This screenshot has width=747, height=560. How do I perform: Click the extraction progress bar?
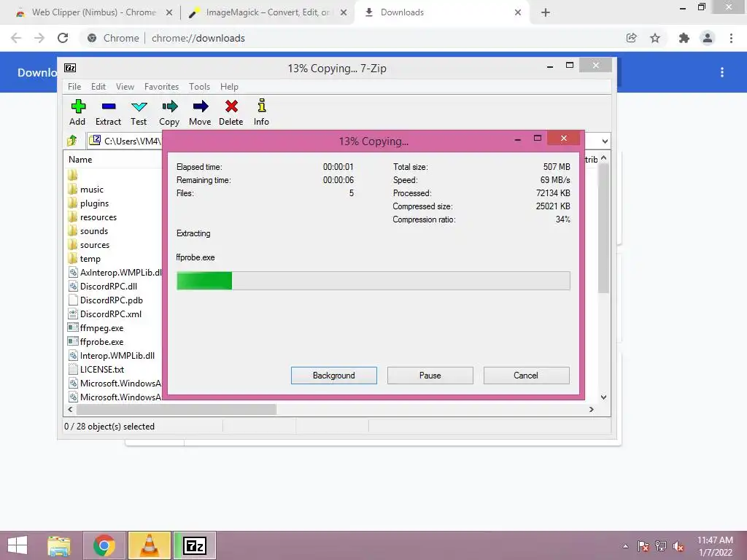click(x=373, y=281)
